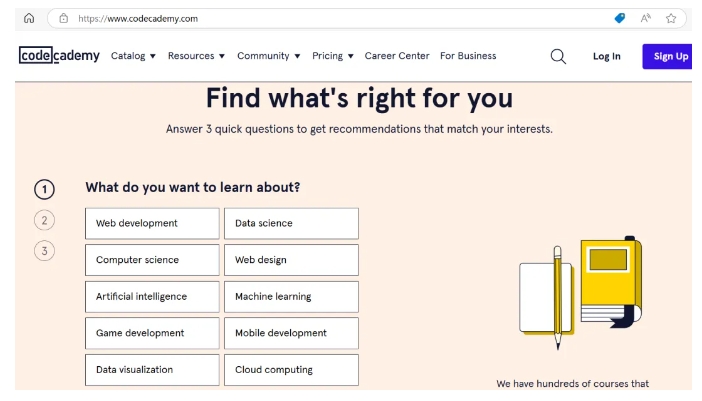This screenshot has width=702, height=401.
Task: Open the Pricing dropdown menu
Action: click(333, 56)
